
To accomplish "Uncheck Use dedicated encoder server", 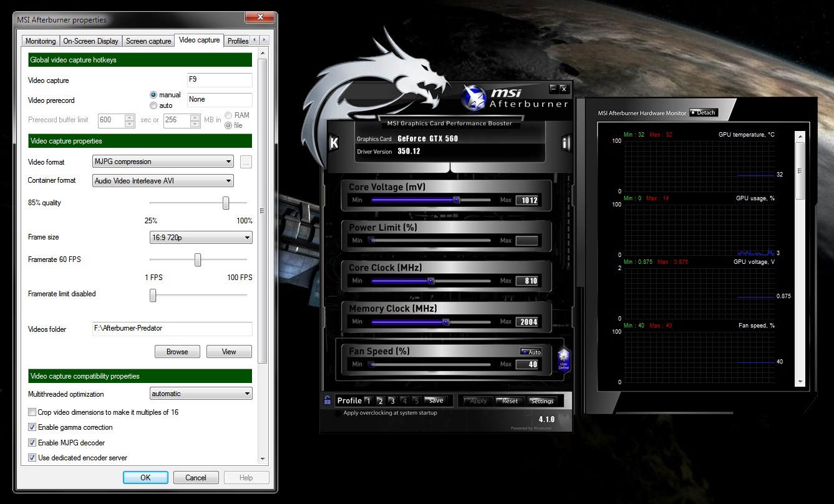I will coord(32,458).
